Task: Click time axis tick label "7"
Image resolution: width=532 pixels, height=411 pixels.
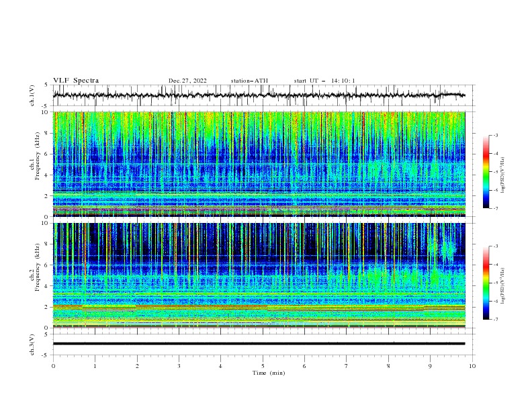Action: (x=346, y=366)
